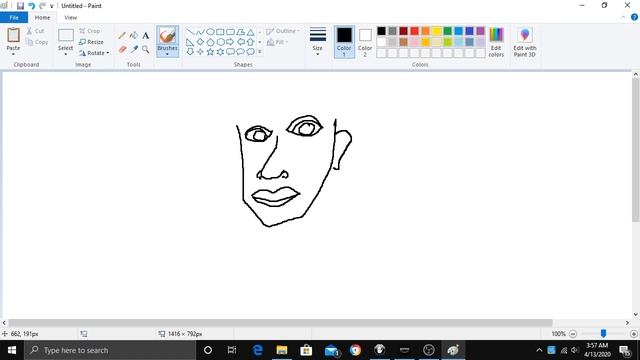Select the Oval shape
The width and height of the screenshot is (640, 360).
point(210,32)
